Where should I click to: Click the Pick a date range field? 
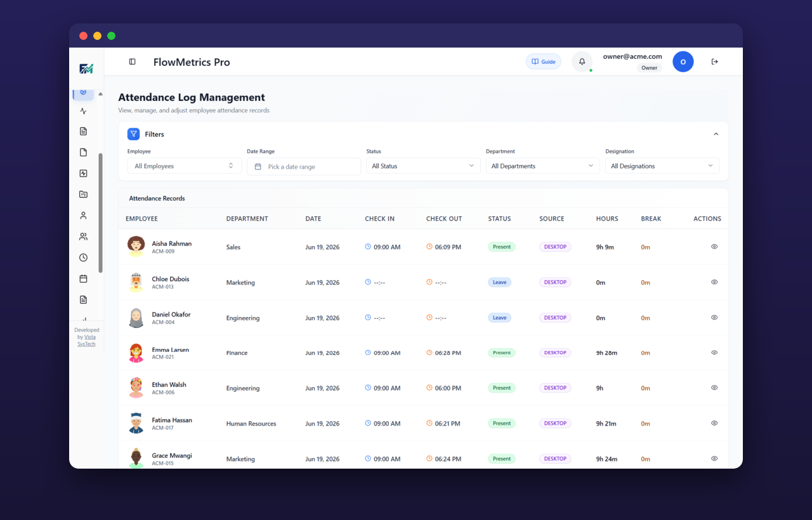click(304, 166)
